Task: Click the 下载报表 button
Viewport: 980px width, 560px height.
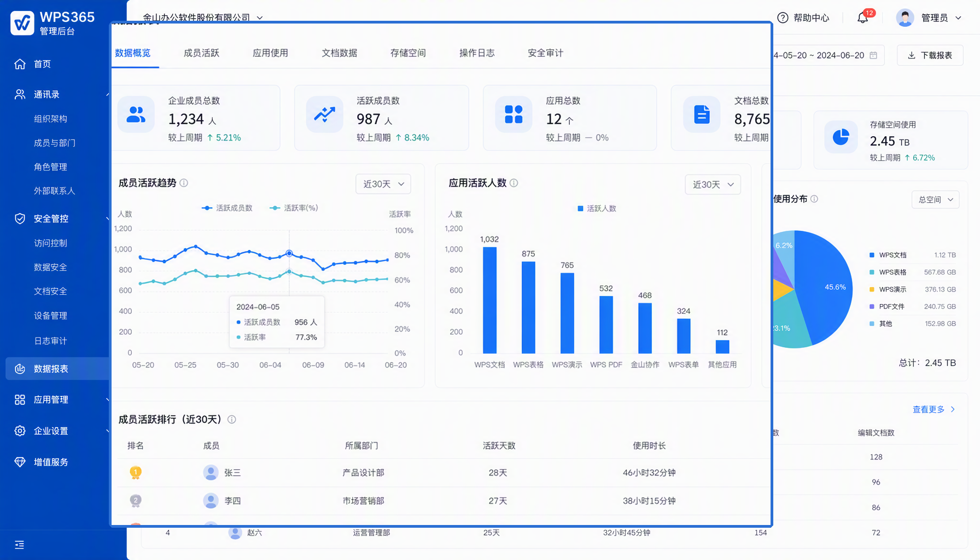Action: (930, 55)
